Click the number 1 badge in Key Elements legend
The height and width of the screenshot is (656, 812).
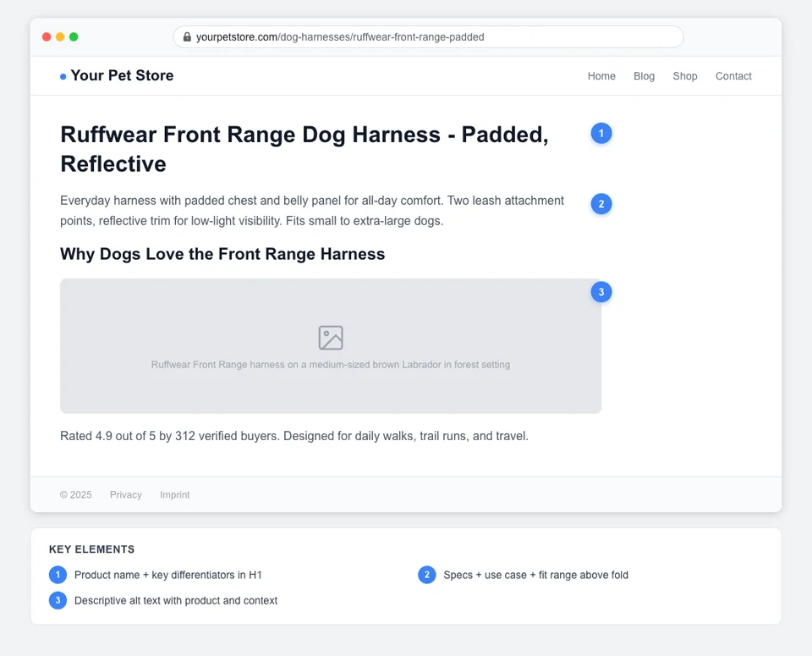click(x=58, y=574)
